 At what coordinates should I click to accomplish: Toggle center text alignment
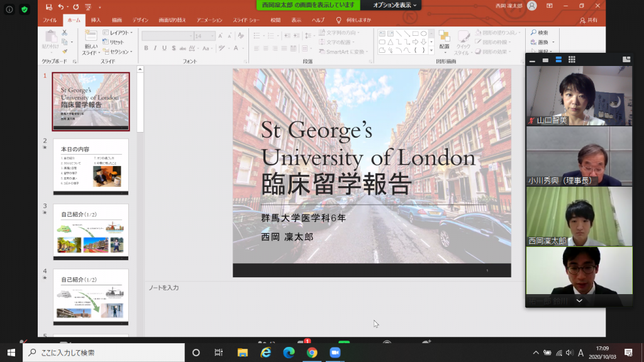[x=266, y=48]
